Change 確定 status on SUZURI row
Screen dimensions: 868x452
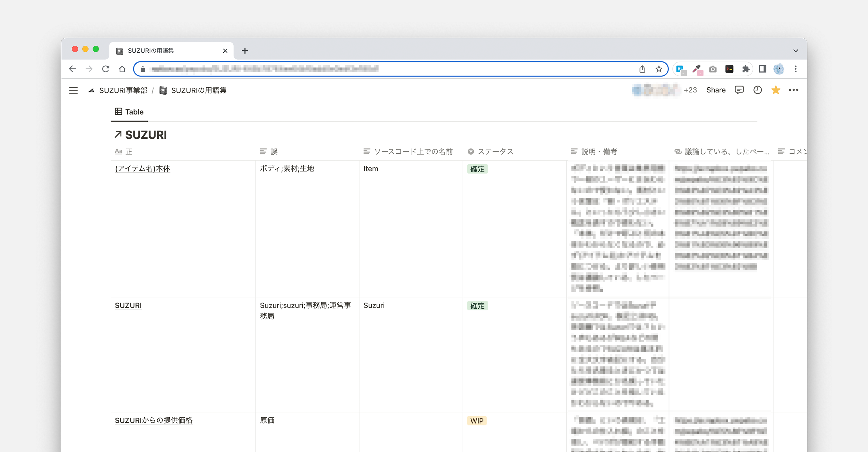pyautogui.click(x=477, y=306)
